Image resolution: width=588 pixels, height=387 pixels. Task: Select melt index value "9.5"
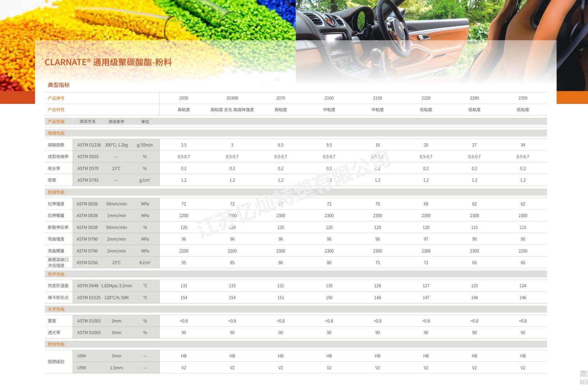pyautogui.click(x=329, y=145)
